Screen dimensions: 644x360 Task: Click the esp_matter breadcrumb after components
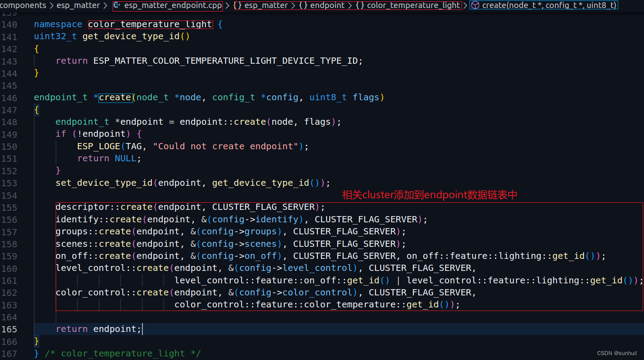pos(78,5)
